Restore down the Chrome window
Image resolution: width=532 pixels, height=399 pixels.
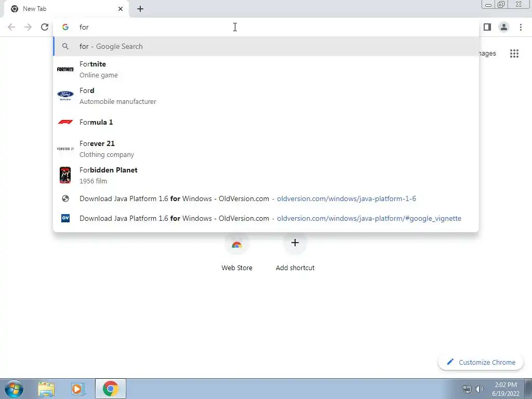tap(501, 4)
